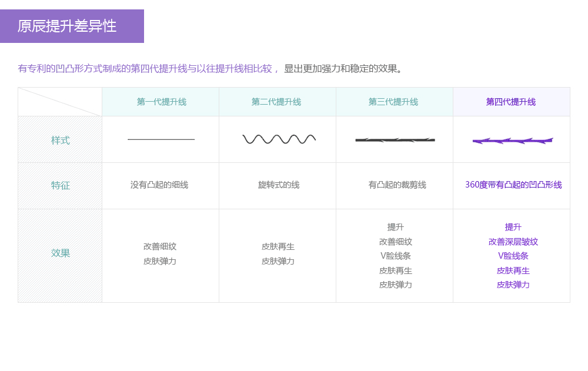Screen dimensions: 588x371
Task: Click the 特征 row label
Action: pos(59,185)
